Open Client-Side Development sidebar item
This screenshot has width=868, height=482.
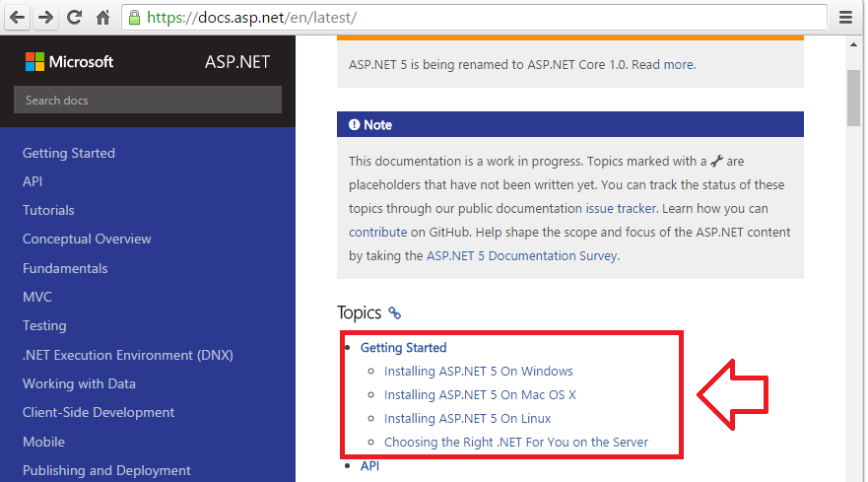point(99,412)
